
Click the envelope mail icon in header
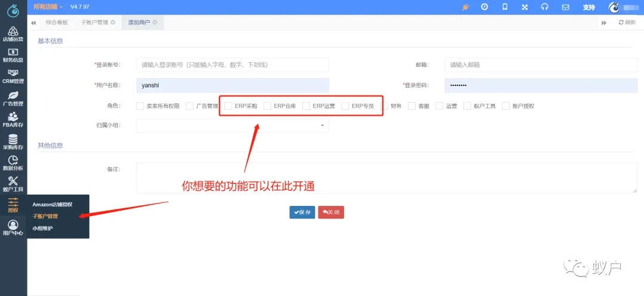pos(565,7)
